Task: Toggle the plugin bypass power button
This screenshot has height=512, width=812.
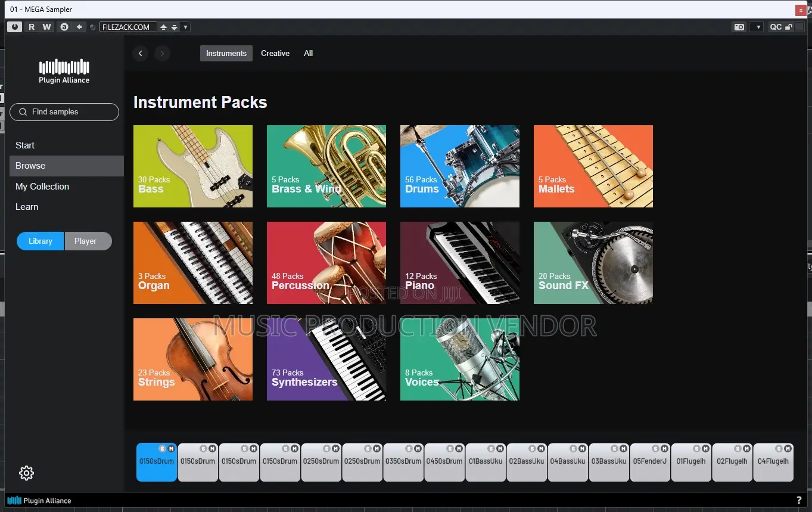Action: pyautogui.click(x=15, y=27)
